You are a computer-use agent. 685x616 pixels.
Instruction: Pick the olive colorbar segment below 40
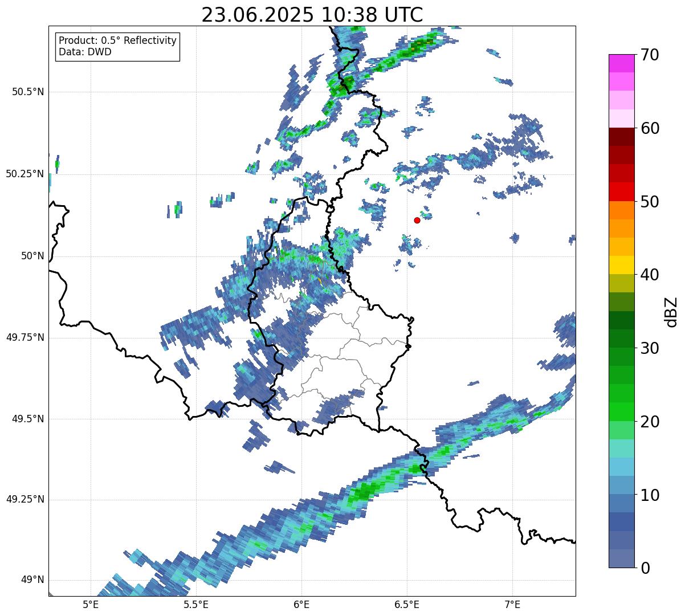tap(621, 283)
